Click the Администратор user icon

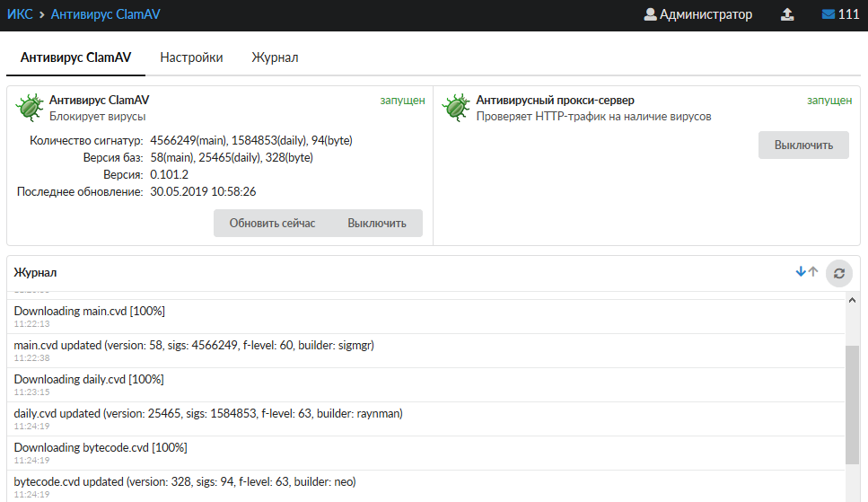click(651, 14)
